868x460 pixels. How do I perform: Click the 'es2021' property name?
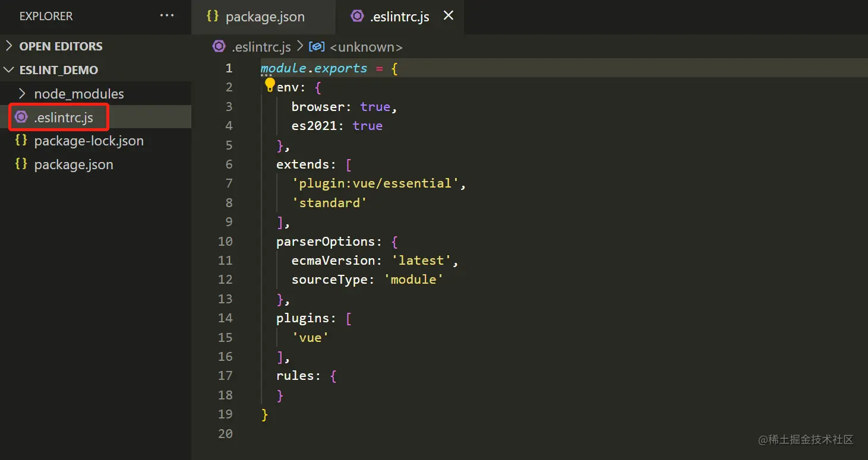tap(314, 126)
